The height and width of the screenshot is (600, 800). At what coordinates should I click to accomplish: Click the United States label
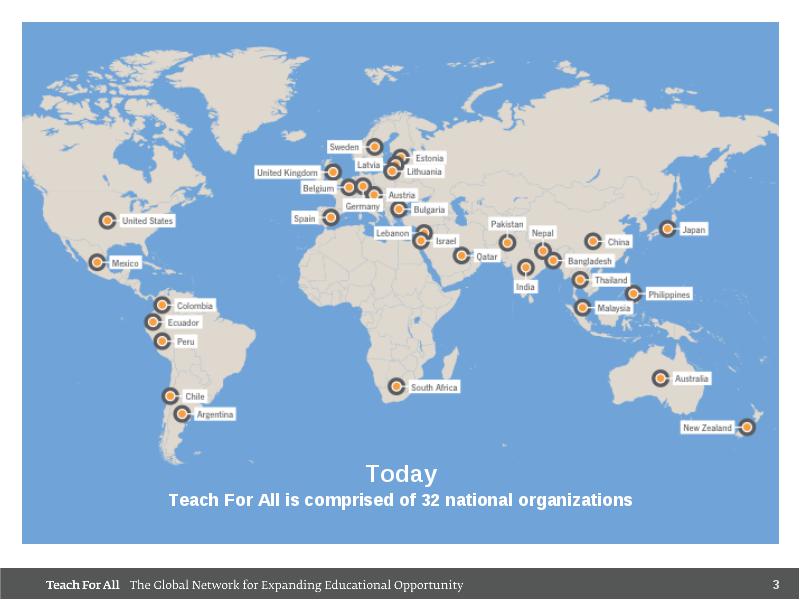pyautogui.click(x=147, y=221)
